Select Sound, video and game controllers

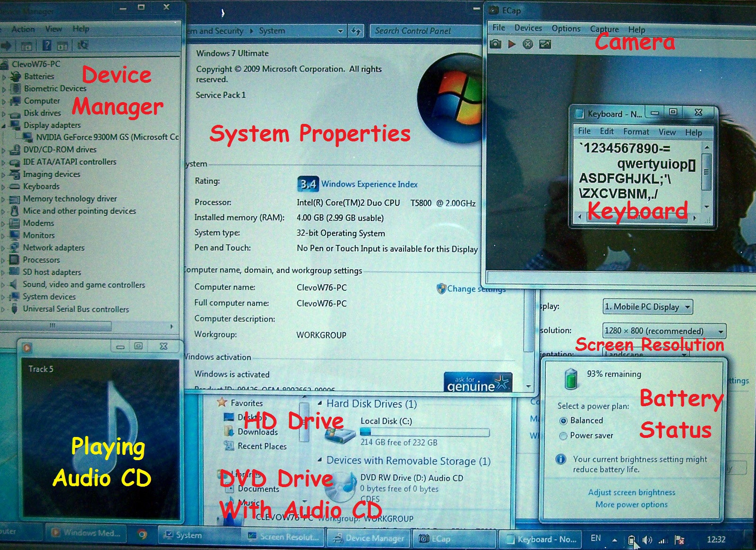pos(84,285)
